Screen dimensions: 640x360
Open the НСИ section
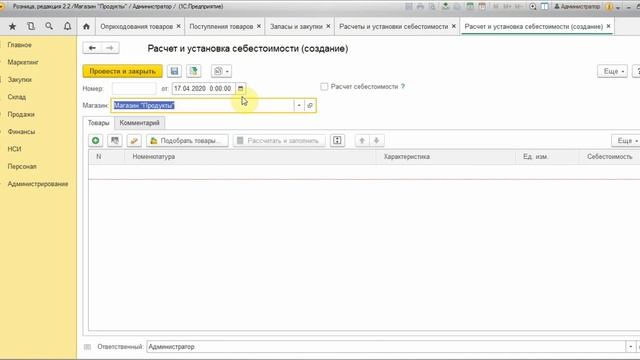pos(14,149)
